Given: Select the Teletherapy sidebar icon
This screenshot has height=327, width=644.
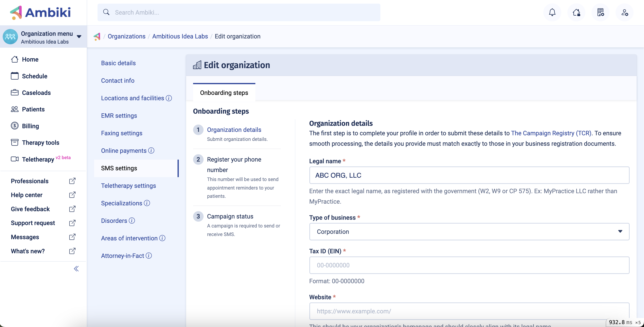Looking at the screenshot, I should 15,159.
